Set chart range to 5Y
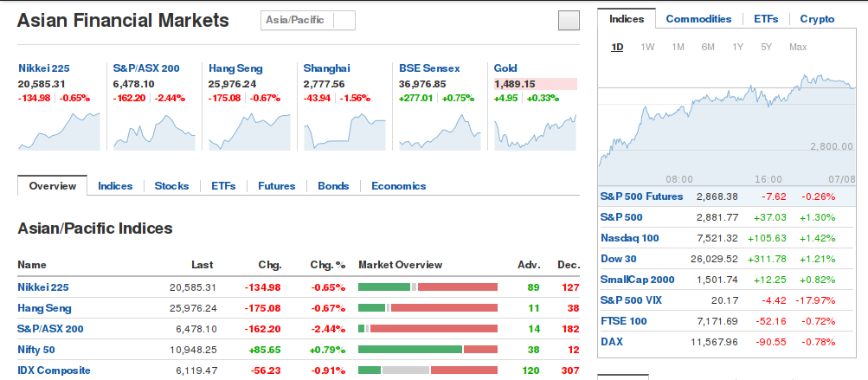Image resolution: width=868 pixels, height=380 pixels. (766, 47)
